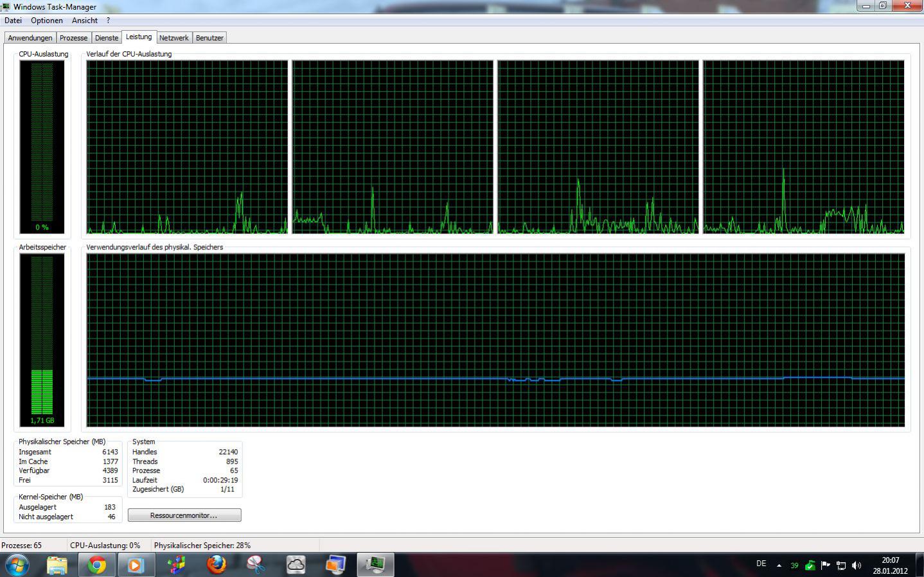
Task: Close the Task-Manager window
Action: click(x=907, y=6)
